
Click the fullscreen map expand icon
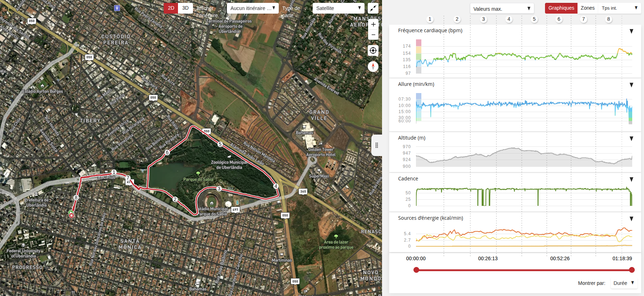pos(373,8)
